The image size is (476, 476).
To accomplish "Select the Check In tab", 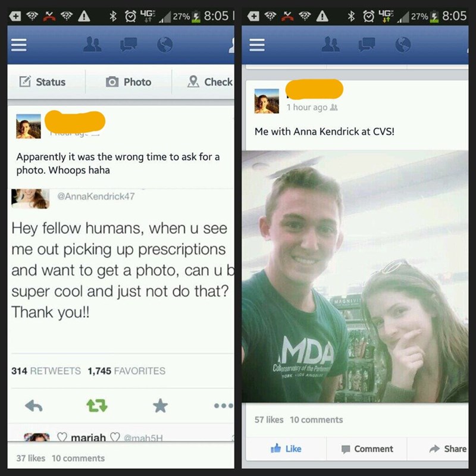I will coord(210,82).
